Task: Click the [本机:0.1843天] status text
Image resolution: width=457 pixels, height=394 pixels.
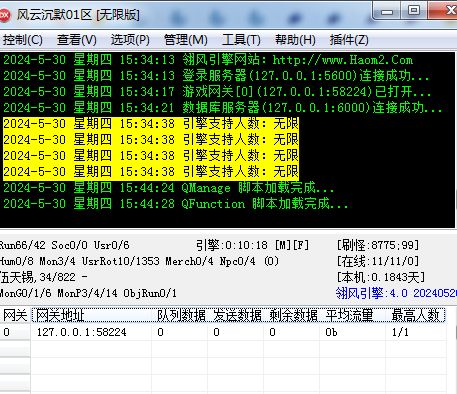Action: (381, 277)
